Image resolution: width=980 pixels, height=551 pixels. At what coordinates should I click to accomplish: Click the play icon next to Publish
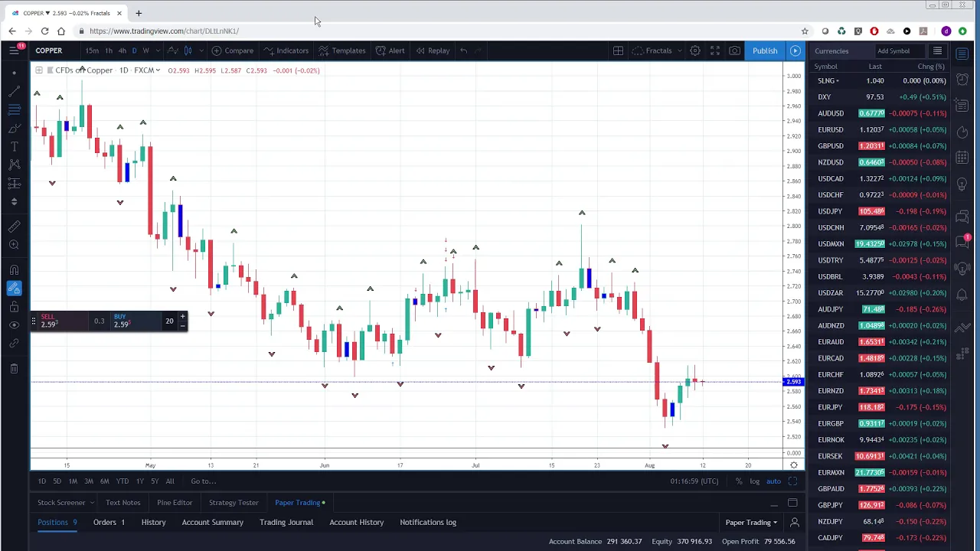[x=795, y=51]
